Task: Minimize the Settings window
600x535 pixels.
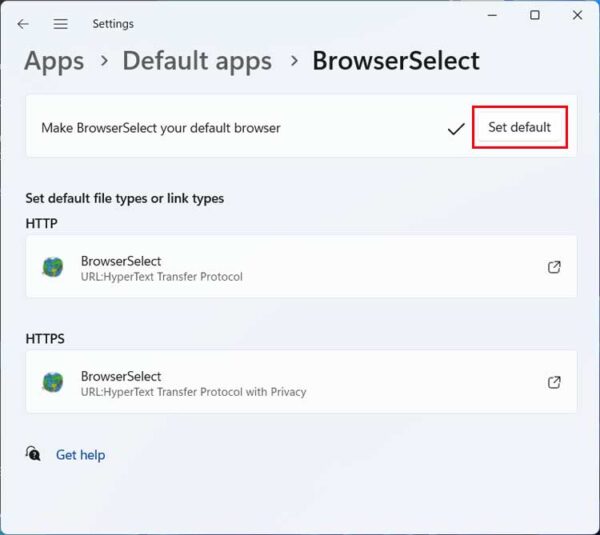Action: click(x=492, y=15)
